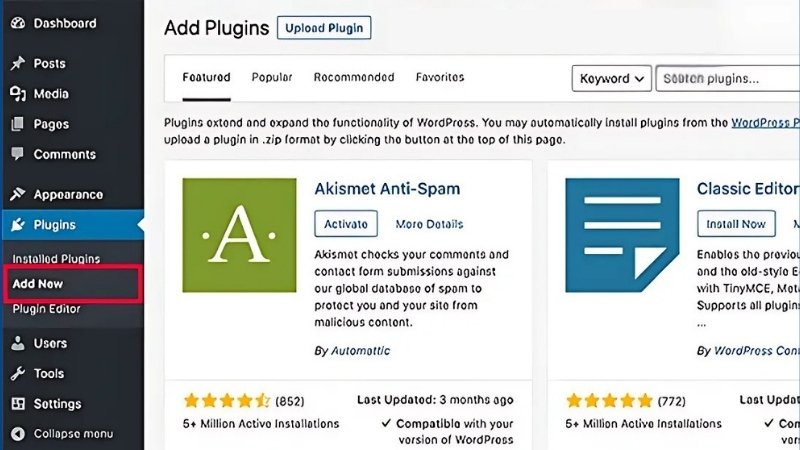This screenshot has height=450, width=800.
Task: Click the Pages icon in sidebar
Action: pos(17,125)
